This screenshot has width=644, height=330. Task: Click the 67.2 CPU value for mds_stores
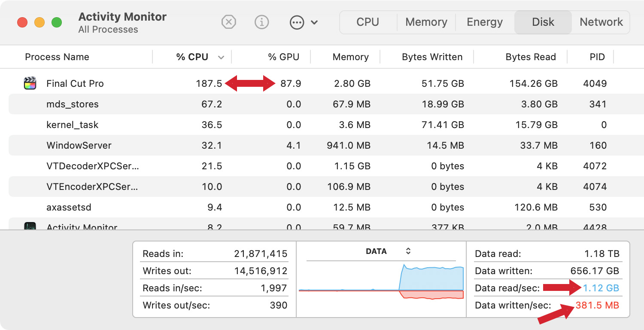(x=212, y=104)
